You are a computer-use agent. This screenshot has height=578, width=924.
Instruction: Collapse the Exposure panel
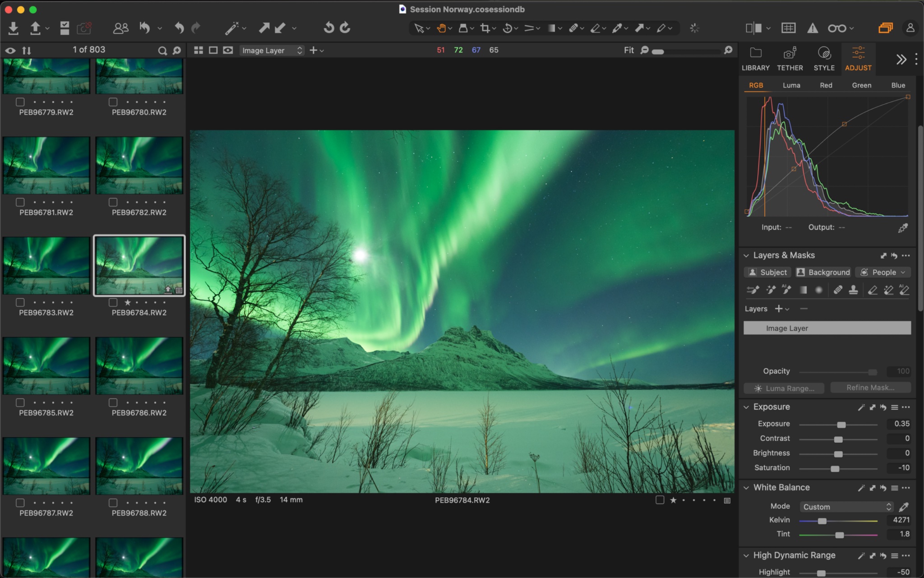pyautogui.click(x=746, y=407)
